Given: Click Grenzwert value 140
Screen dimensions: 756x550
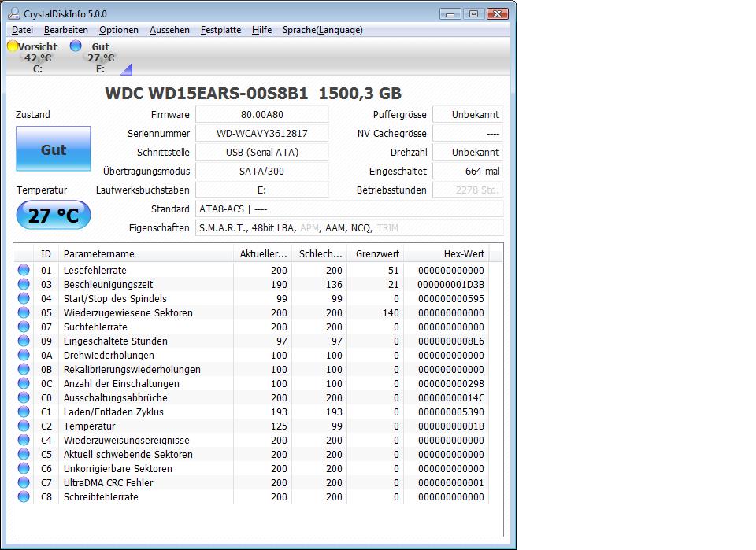Looking at the screenshot, I should click(391, 312).
